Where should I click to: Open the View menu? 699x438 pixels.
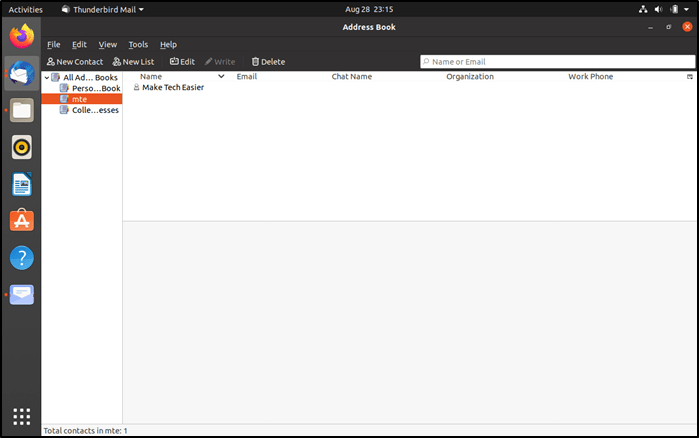107,45
